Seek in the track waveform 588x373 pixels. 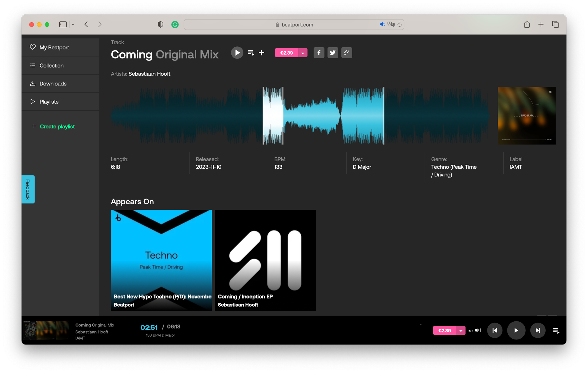(x=300, y=116)
